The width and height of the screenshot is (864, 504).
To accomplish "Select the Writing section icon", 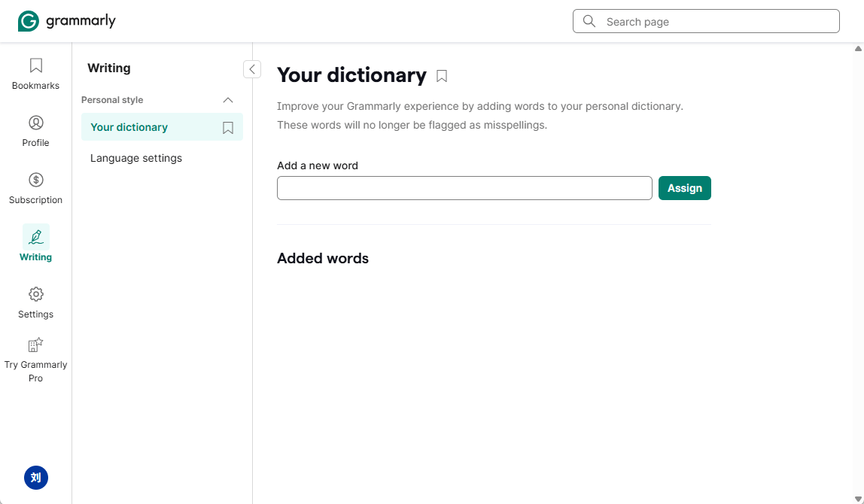I will tap(36, 238).
